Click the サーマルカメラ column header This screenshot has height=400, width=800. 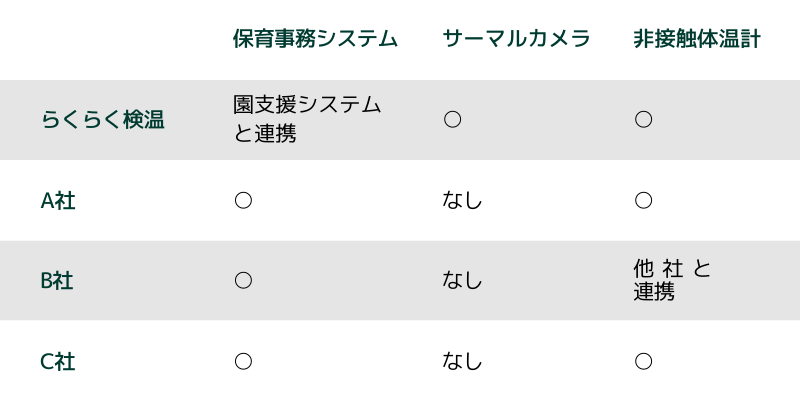(x=516, y=39)
